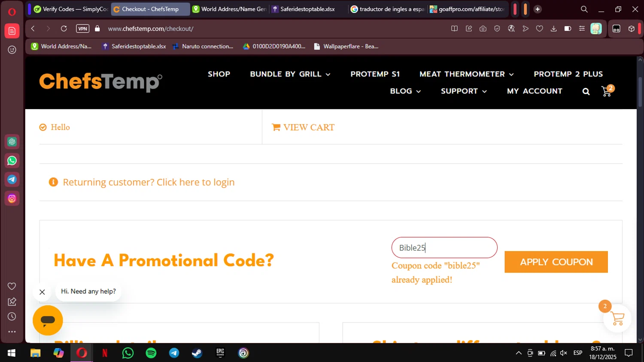Image resolution: width=644 pixels, height=362 pixels.
Task: Expand the SUPPORT dropdown menu
Action: (464, 91)
